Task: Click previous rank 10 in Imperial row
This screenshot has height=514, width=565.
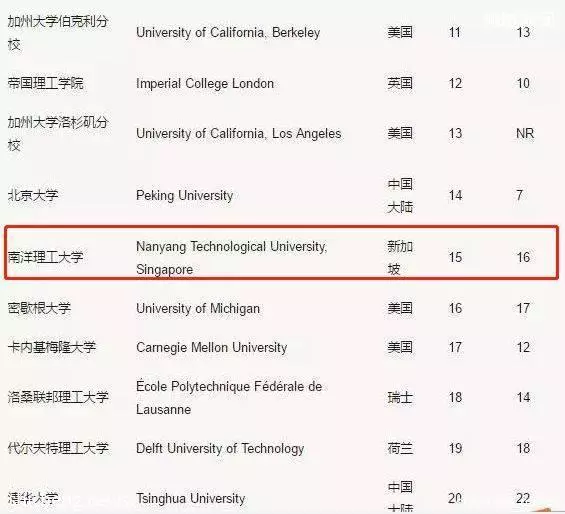Action: [523, 84]
